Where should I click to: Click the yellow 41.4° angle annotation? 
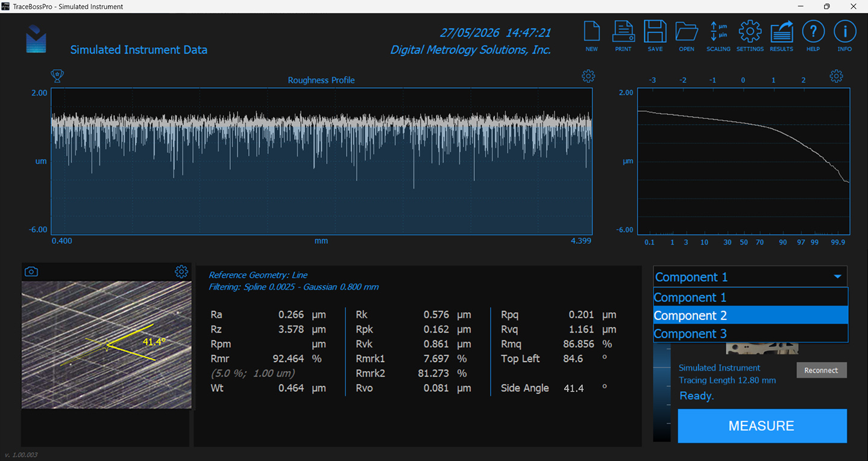click(154, 342)
